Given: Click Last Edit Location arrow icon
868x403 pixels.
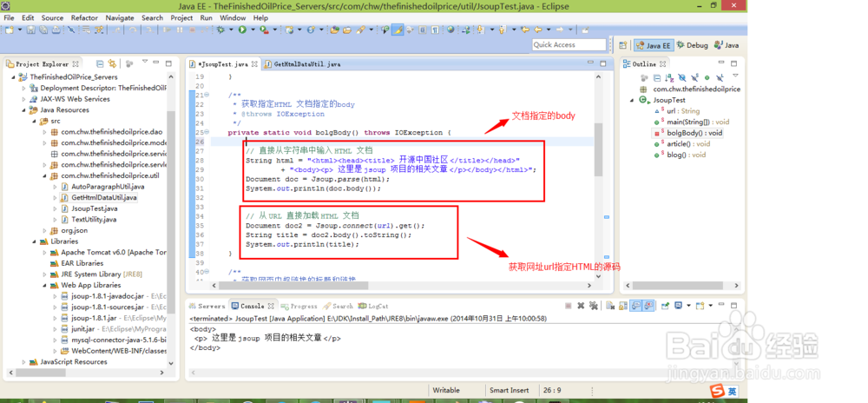Looking at the screenshot, I should pos(525,30).
